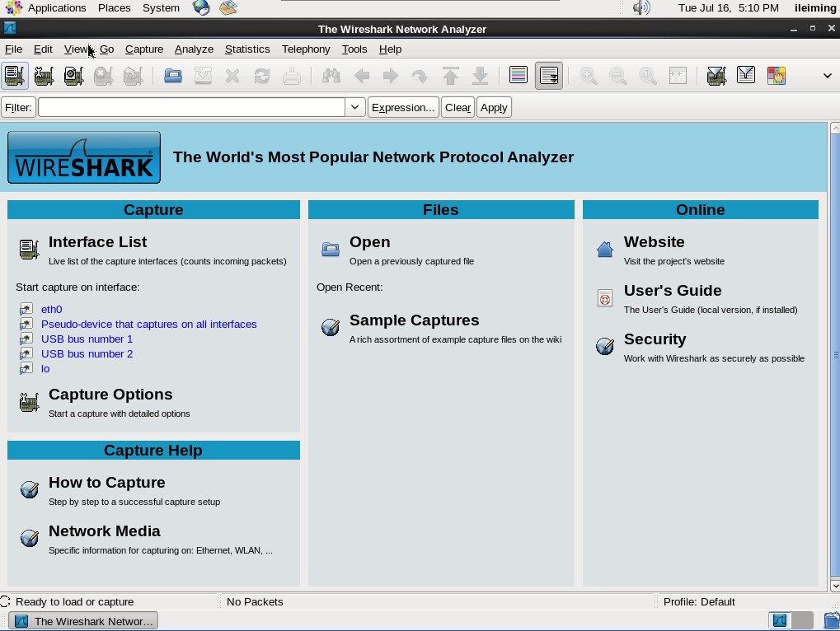This screenshot has width=840, height=631.
Task: Expand the toolbar overflow chevron
Action: pyautogui.click(x=827, y=76)
